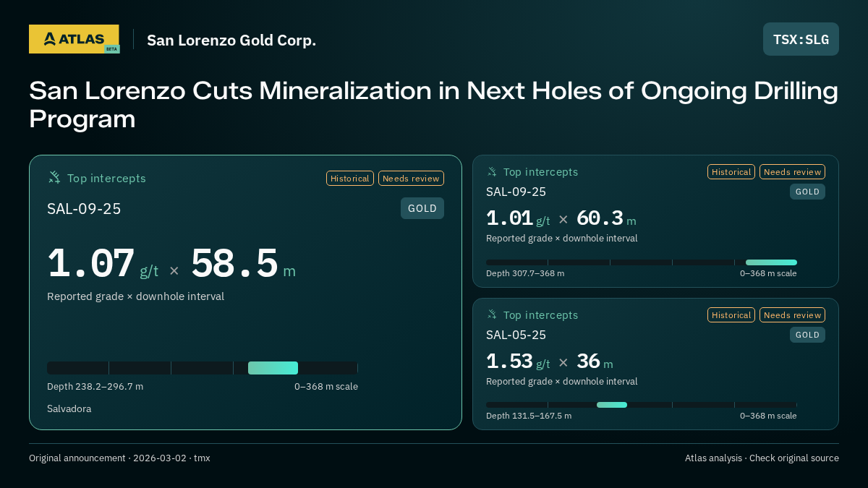Click the Salvadora location label
868x488 pixels.
pos(69,408)
